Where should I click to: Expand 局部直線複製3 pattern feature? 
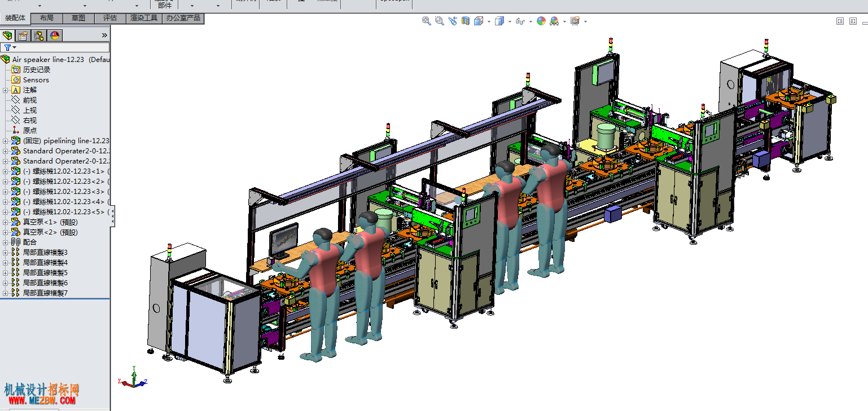[x=6, y=253]
